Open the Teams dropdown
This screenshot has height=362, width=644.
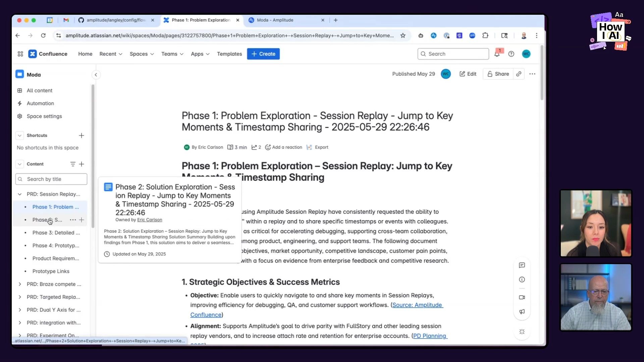pos(172,54)
